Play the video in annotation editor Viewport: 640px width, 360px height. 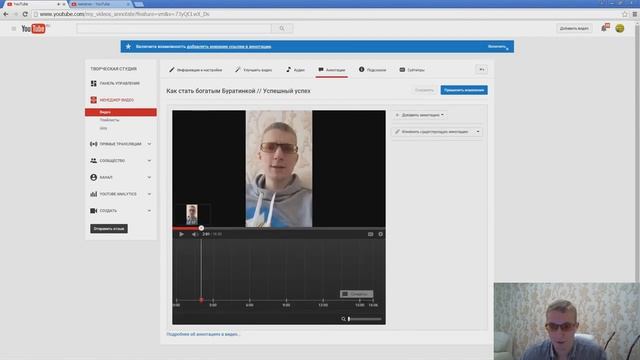(181, 234)
